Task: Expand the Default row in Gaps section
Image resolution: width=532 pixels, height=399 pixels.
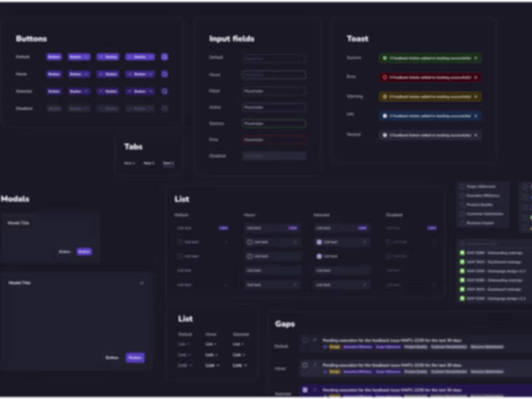Action: [315, 340]
